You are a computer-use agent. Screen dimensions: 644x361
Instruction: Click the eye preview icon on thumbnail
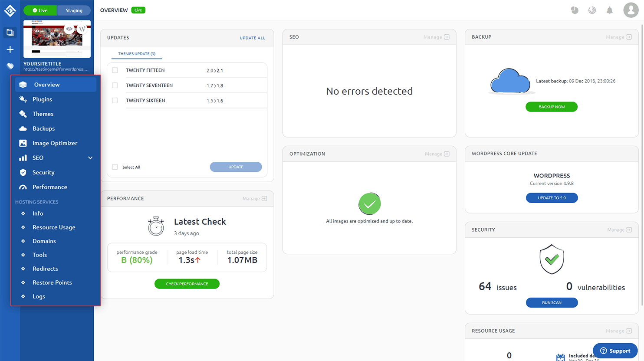(69, 29)
